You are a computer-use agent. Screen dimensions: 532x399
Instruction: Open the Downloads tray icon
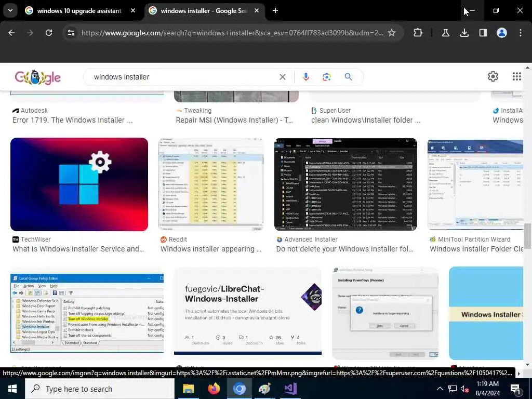pyautogui.click(x=464, y=33)
